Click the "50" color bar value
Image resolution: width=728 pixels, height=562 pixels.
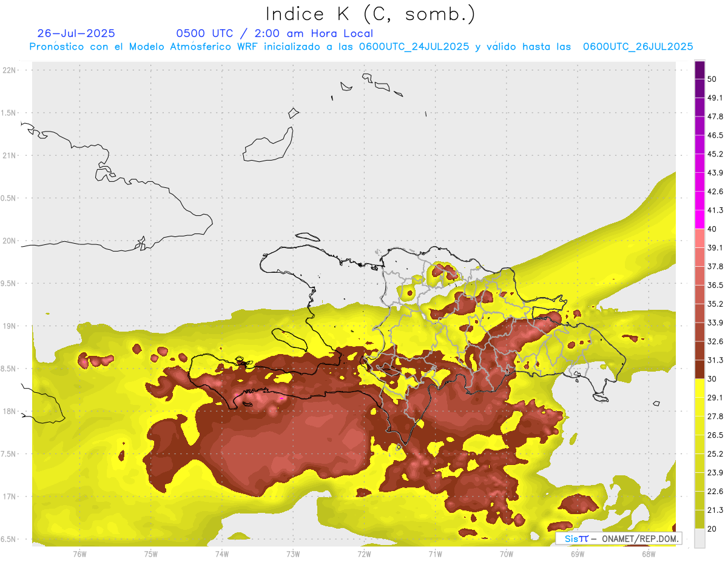(712, 79)
